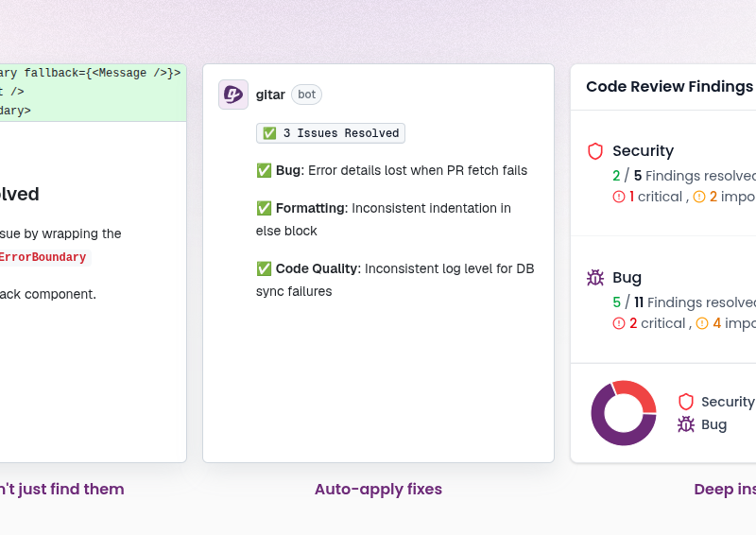Viewport: 756px width, 535px height.
Task: Click the Bug heading in the findings list
Action: 627,278
